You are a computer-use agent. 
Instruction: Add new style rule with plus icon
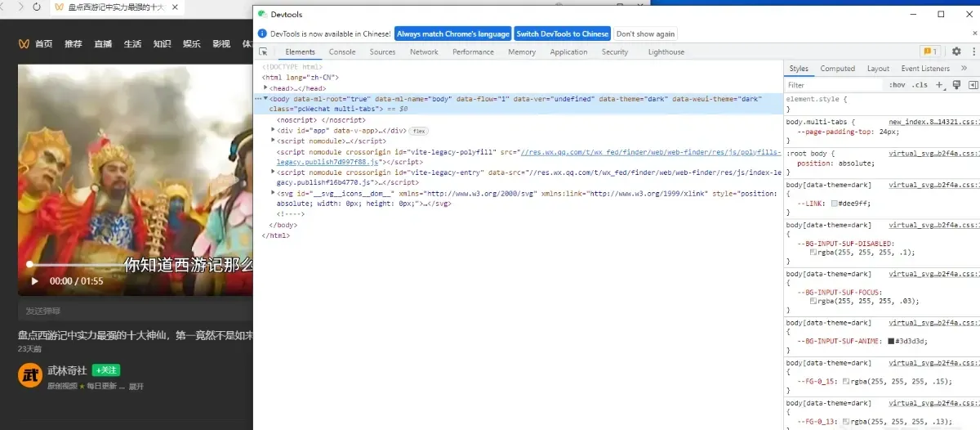click(940, 84)
